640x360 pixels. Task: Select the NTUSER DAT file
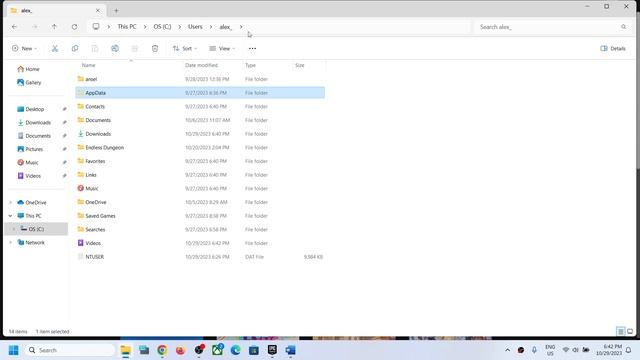tap(94, 257)
